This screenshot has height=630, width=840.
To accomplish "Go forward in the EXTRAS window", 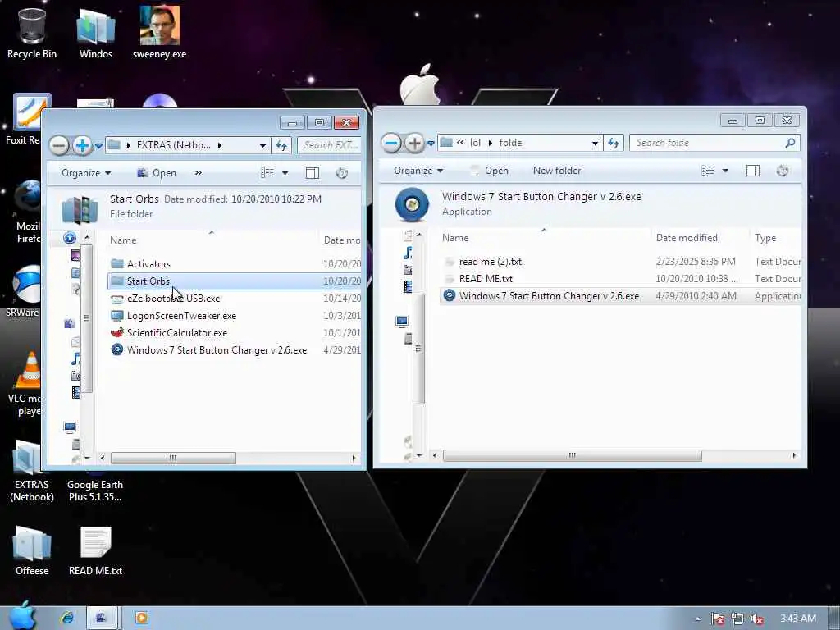I will point(82,145).
